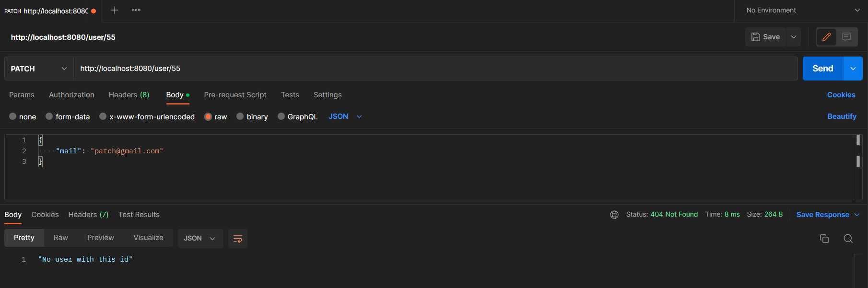
Task: Switch to the Authorization tab
Action: pos(71,95)
